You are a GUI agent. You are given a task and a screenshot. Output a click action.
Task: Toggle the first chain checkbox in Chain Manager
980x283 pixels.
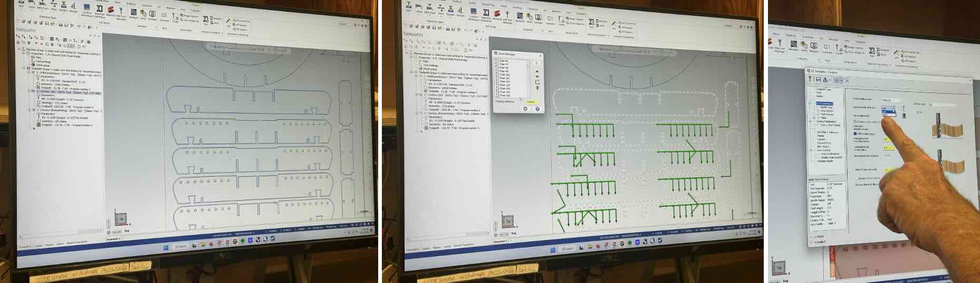click(496, 61)
